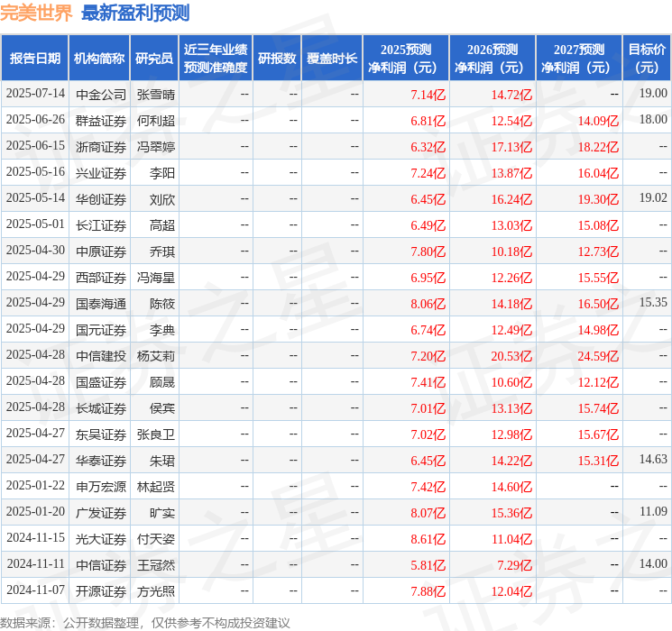Click the 研报数 column header
Screen dimensions: 672x631
(277, 59)
